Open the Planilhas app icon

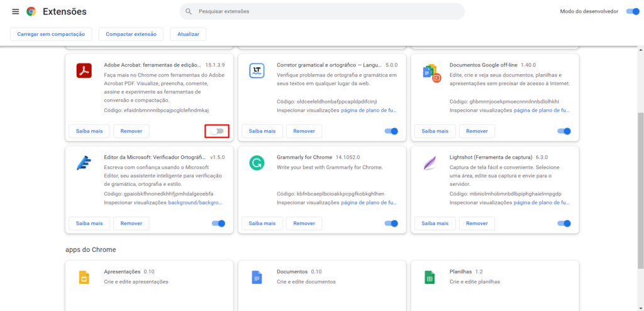(x=430, y=277)
